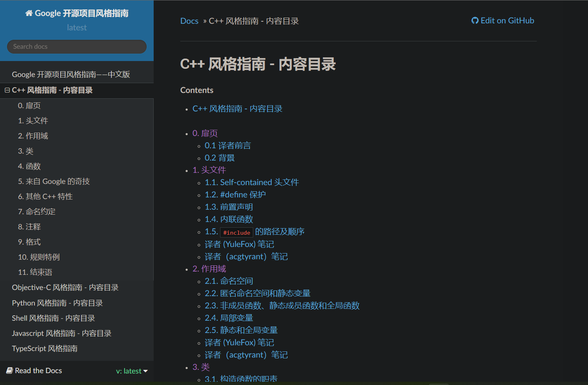588x385 pixels.
Task: Open link 1.2. #define 保护
Action: (x=235, y=195)
